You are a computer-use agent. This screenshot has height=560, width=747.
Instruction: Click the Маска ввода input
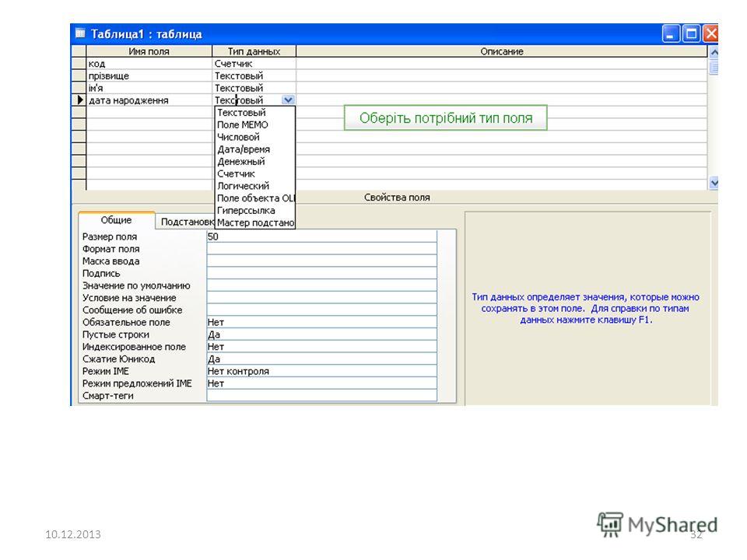321,261
